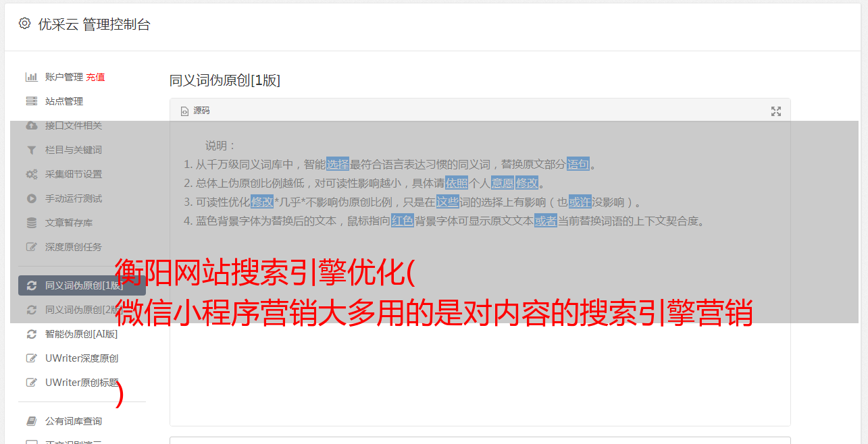Screen dimensions: 868x444
Task: Click the 采集细节设置 gears icon
Action: click(31, 174)
